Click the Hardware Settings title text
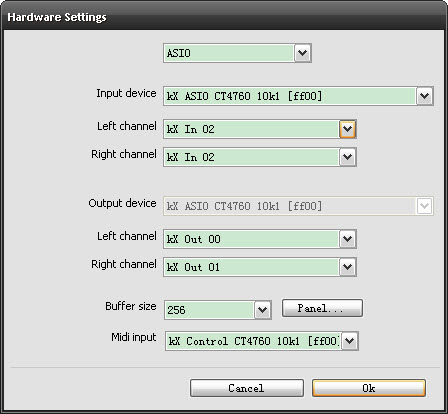This screenshot has width=448, height=414. tap(57, 17)
